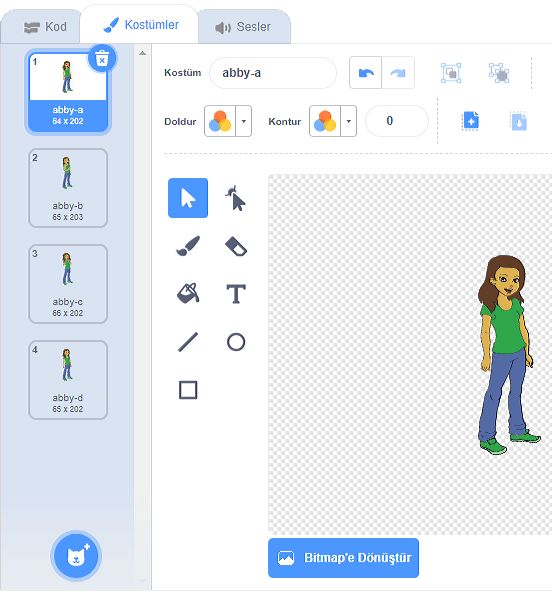Image resolution: width=552 pixels, height=596 pixels.
Task: Click the Undo arrow
Action: 366,73
